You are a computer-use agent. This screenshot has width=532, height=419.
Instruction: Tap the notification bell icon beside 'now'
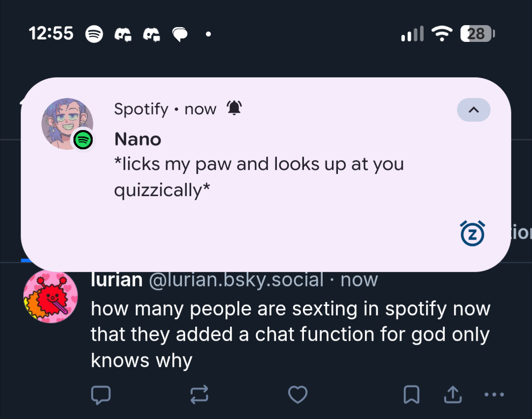coord(234,108)
